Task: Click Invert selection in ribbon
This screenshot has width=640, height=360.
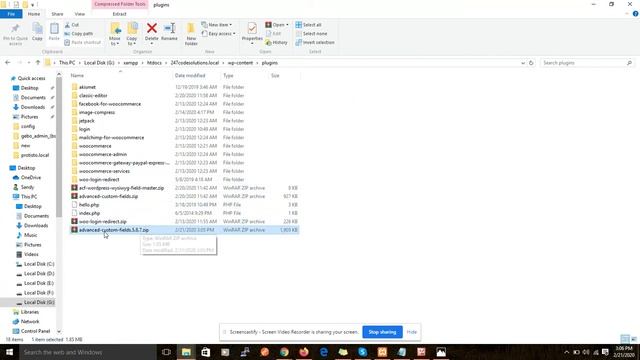Action: tap(315, 42)
